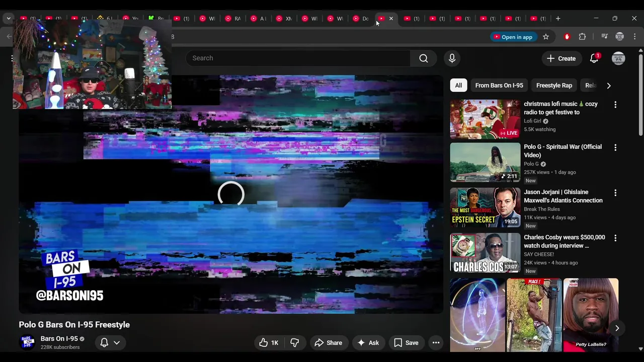Select the Freestyle Rap chip
This screenshot has width=644, height=362.
tap(554, 85)
